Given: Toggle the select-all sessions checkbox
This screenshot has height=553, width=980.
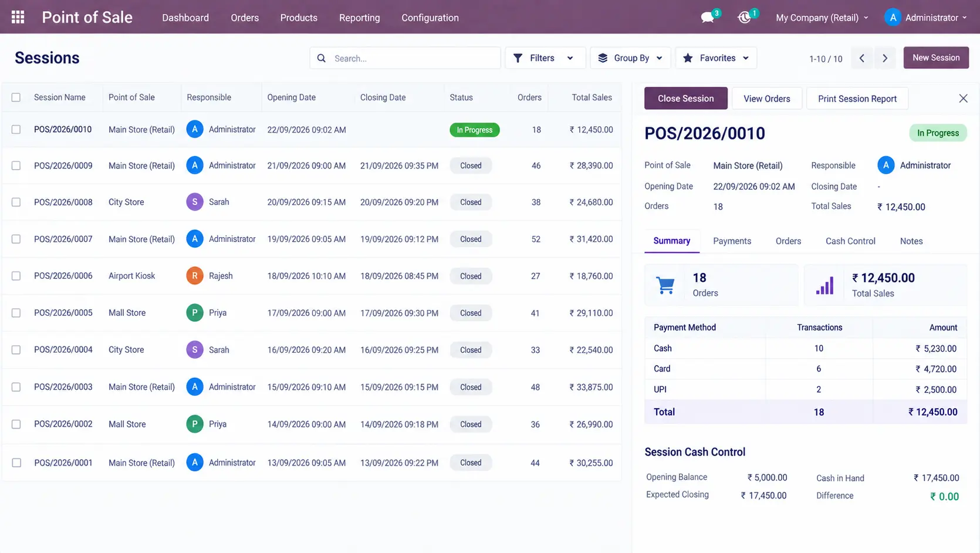Looking at the screenshot, I should tap(16, 97).
